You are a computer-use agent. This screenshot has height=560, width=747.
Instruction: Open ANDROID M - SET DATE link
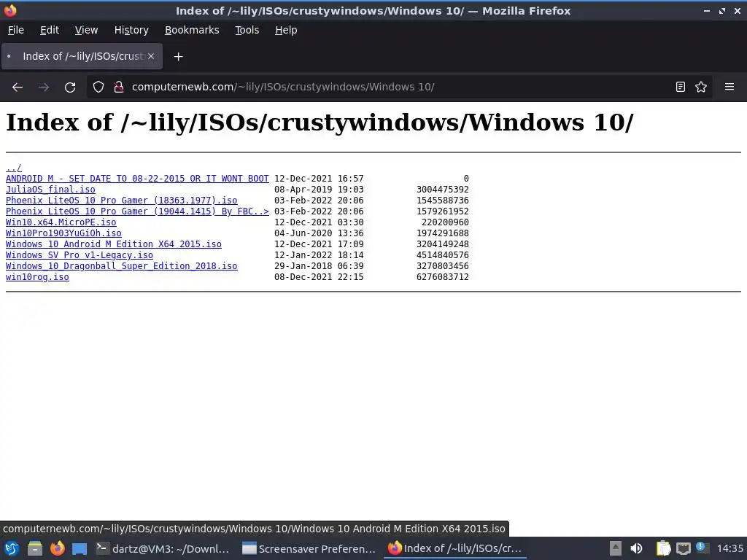pyautogui.click(x=137, y=179)
